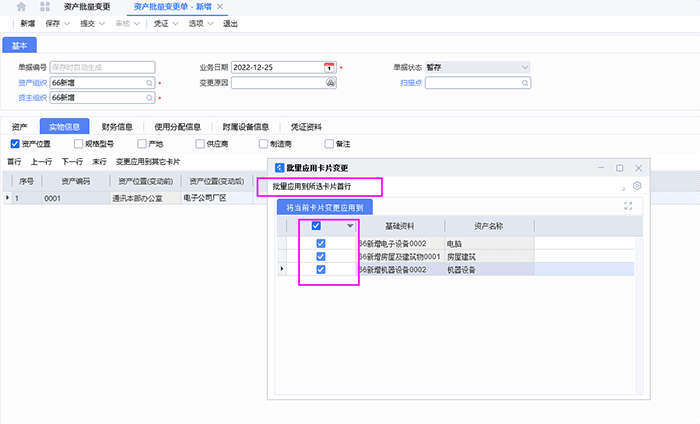Viewport: 700px width, 424px height.
Task: Click 变更应用到其它卡片
Action: (x=148, y=162)
